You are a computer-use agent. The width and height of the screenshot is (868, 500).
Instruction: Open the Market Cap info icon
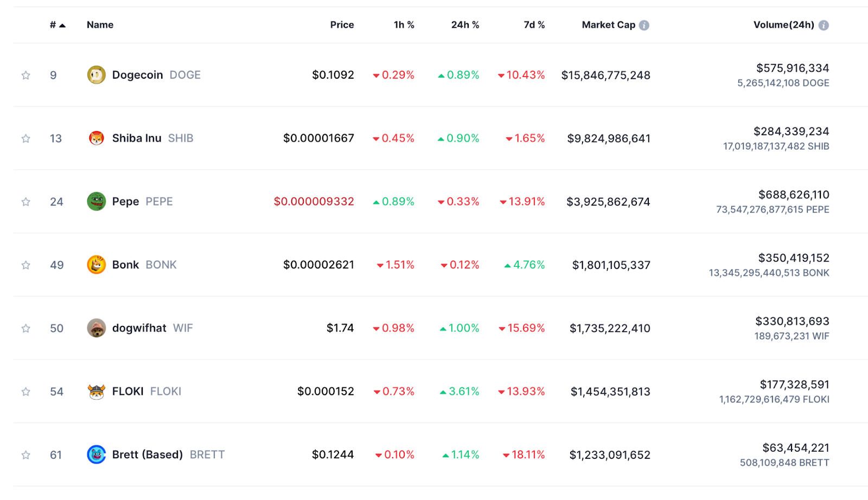[644, 25]
